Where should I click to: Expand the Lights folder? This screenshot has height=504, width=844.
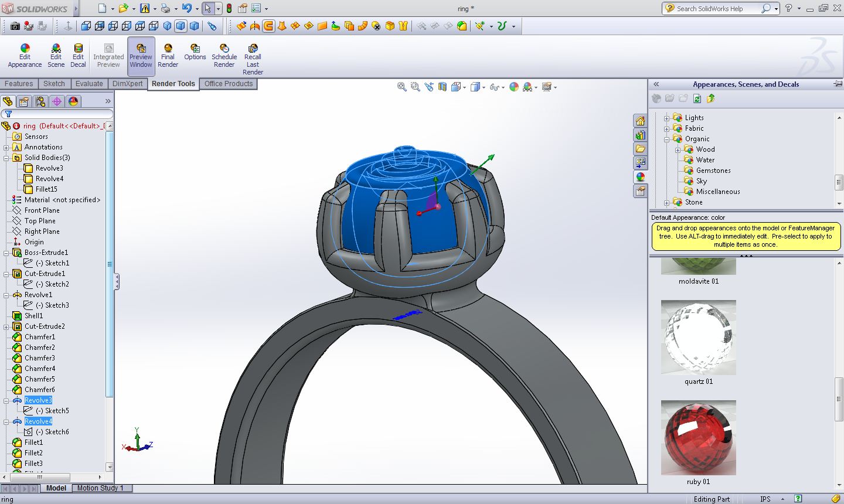[x=666, y=118]
